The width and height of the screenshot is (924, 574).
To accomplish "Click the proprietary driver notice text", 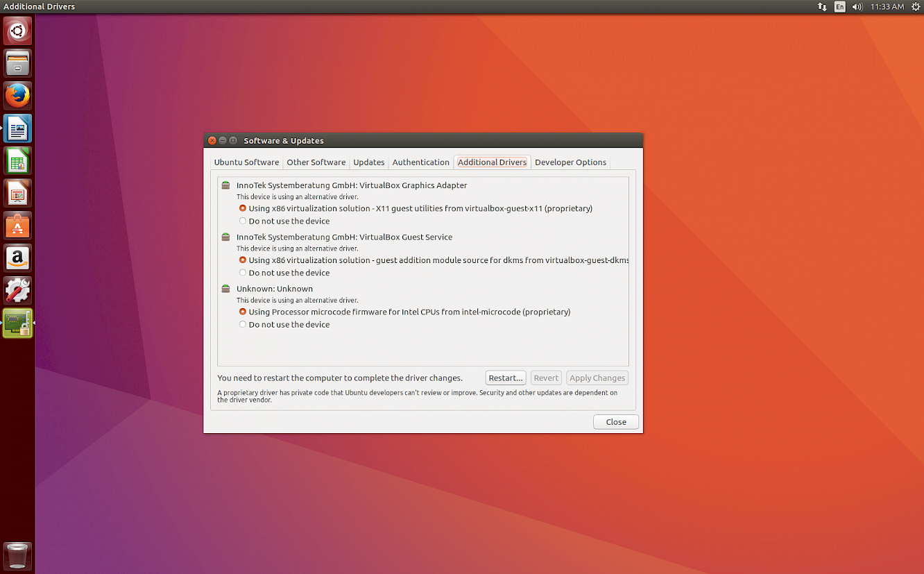I will point(418,396).
